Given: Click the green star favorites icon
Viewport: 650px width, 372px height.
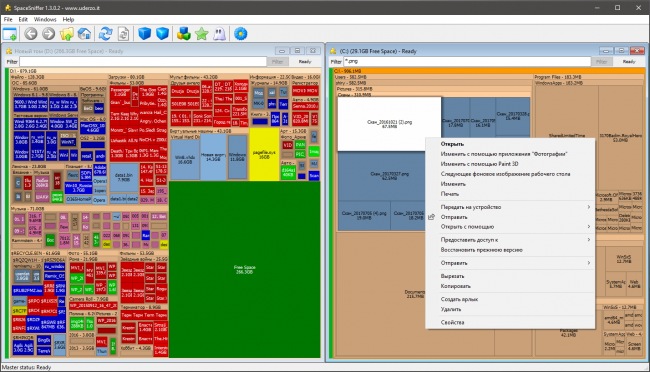Looking at the screenshot, I should pos(202,34).
